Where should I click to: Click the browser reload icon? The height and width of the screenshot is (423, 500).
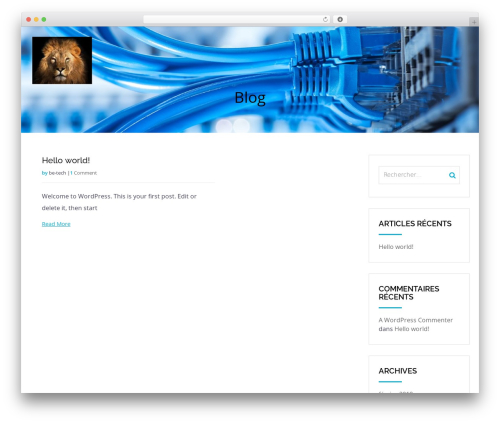(x=325, y=20)
